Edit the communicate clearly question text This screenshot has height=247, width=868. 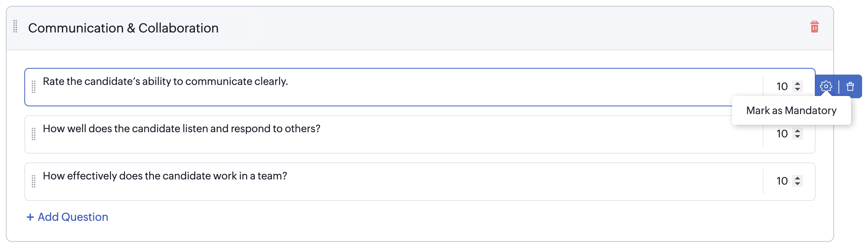(165, 82)
